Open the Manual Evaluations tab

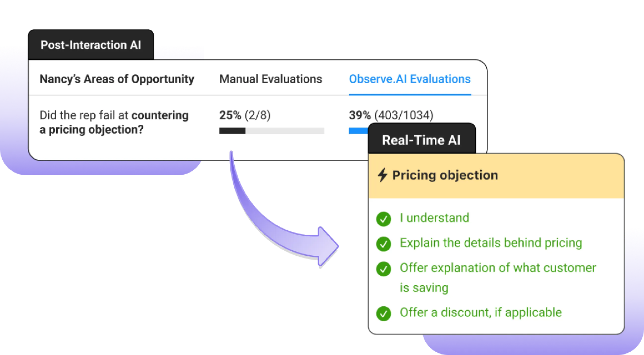point(270,79)
